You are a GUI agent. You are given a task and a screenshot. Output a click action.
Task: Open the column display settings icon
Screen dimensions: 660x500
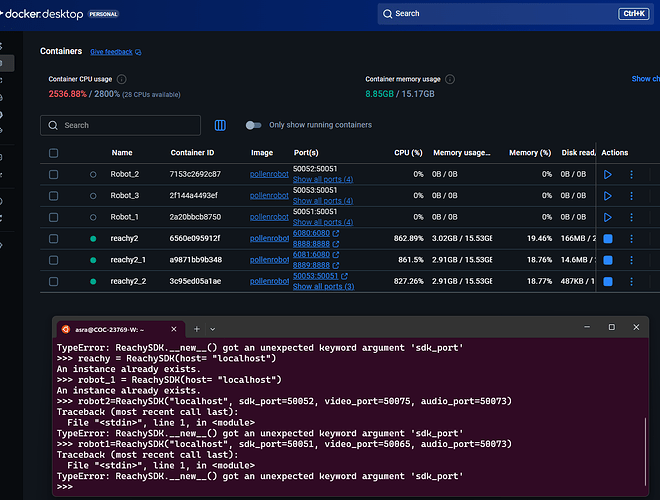pos(221,125)
